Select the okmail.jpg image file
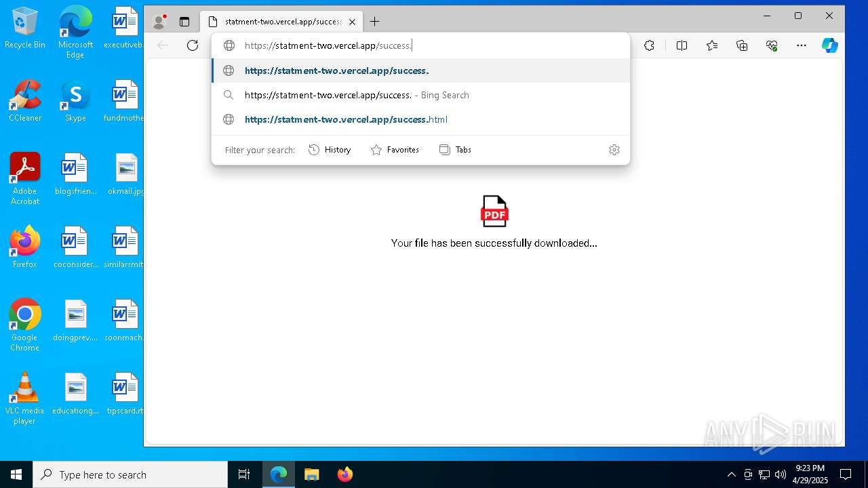This screenshot has height=488, width=868. [x=125, y=175]
